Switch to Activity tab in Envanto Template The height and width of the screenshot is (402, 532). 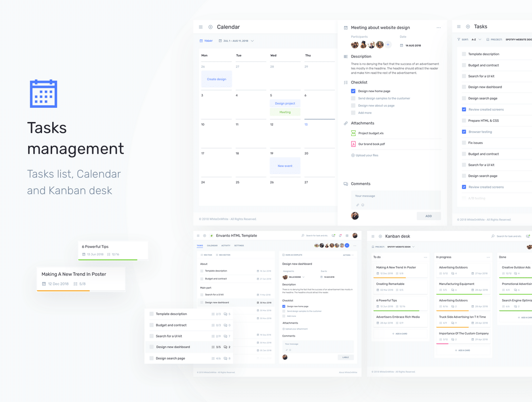point(226,246)
